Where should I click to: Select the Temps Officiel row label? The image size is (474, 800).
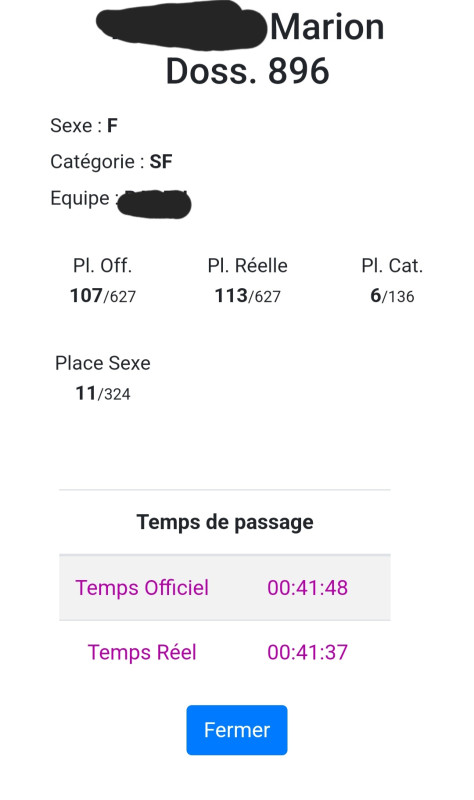pos(142,588)
